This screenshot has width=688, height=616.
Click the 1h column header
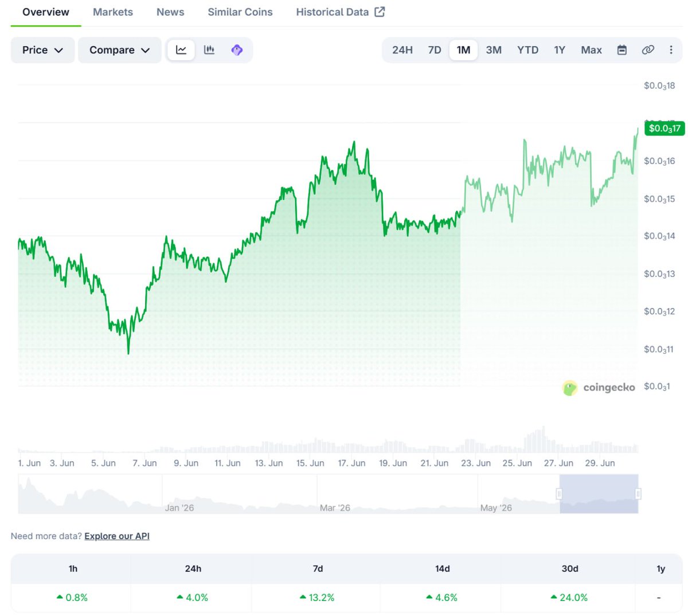73,569
